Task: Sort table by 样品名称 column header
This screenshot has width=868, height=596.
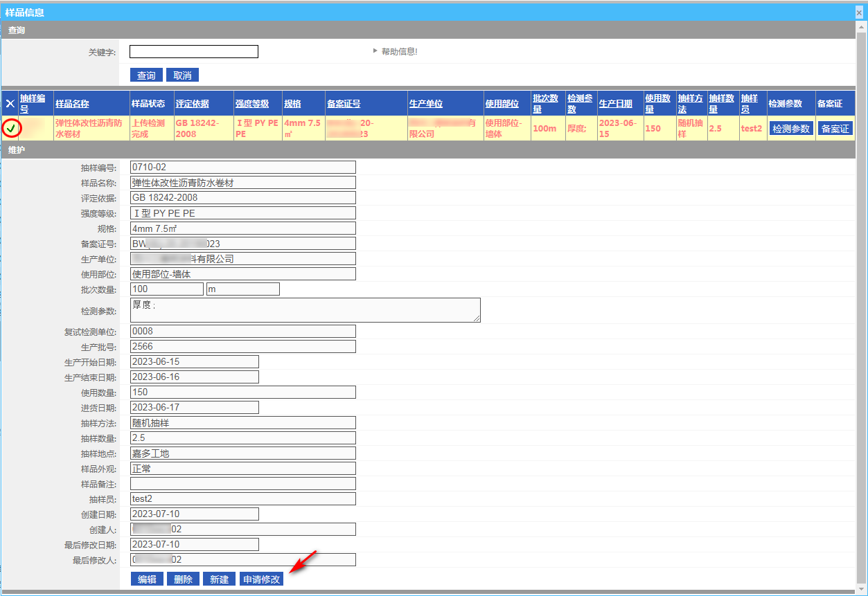Action: [72, 104]
